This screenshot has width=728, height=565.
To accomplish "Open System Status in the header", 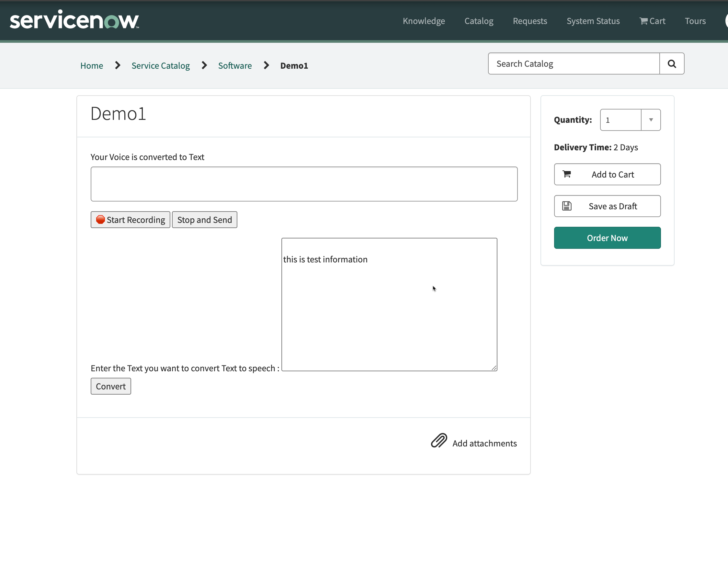I will coord(593,21).
